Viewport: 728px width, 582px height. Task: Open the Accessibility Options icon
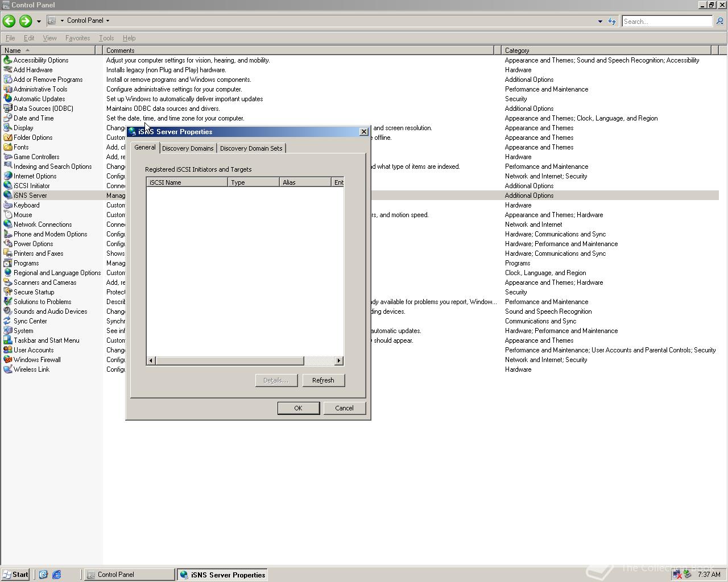point(8,60)
